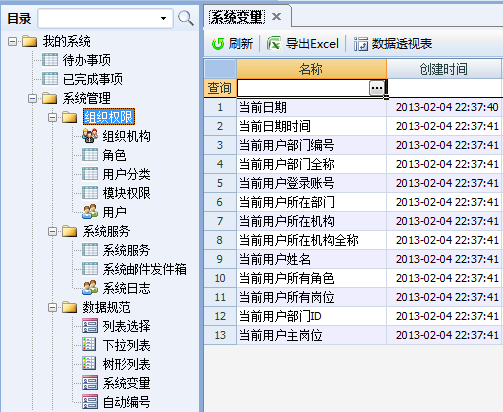Open the 数据透视表 pivot table icon
This screenshot has height=412, width=503.
point(360,44)
